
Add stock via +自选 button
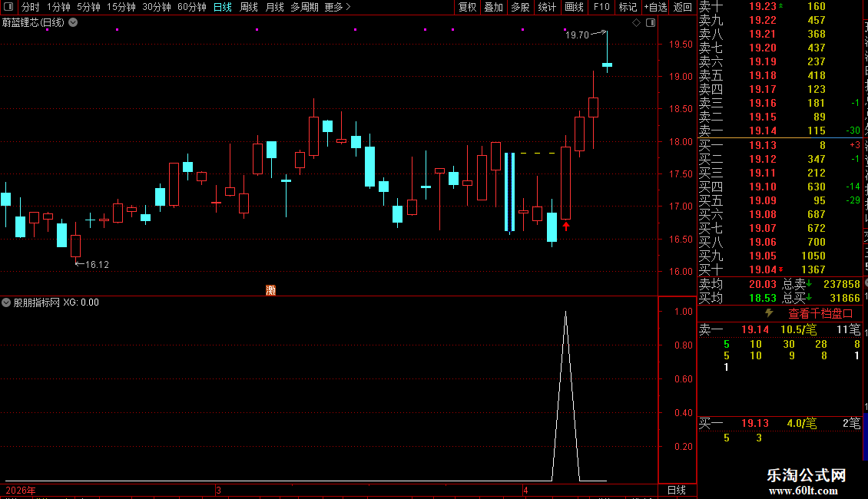(655, 7)
